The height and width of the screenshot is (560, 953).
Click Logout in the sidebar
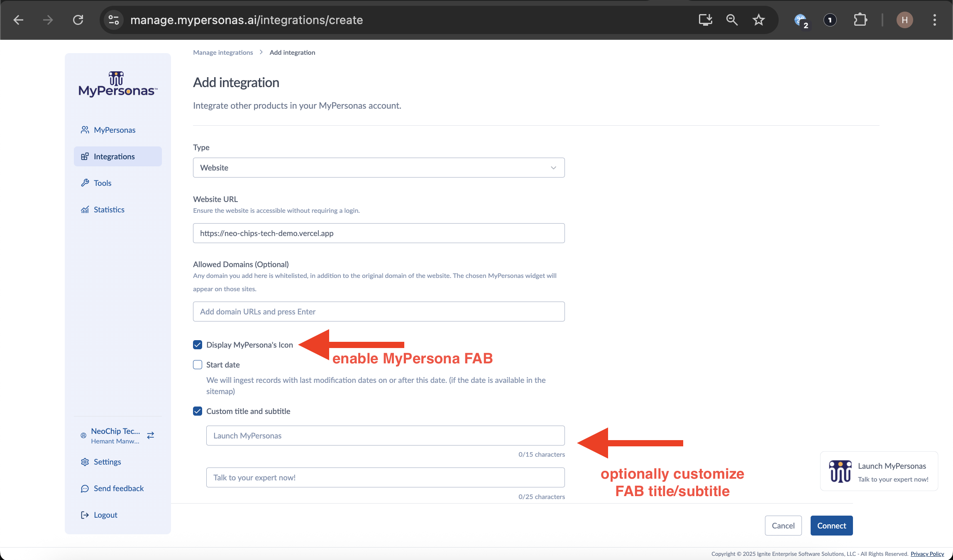click(x=118, y=515)
